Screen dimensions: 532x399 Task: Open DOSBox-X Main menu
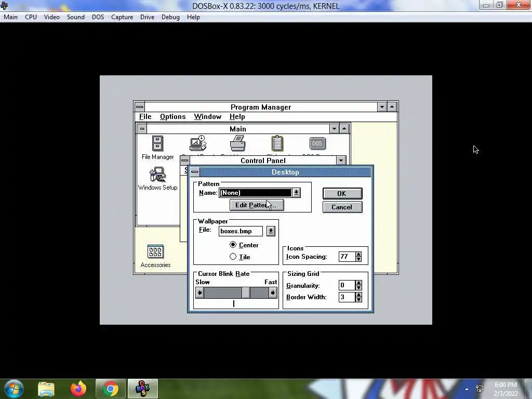10,17
